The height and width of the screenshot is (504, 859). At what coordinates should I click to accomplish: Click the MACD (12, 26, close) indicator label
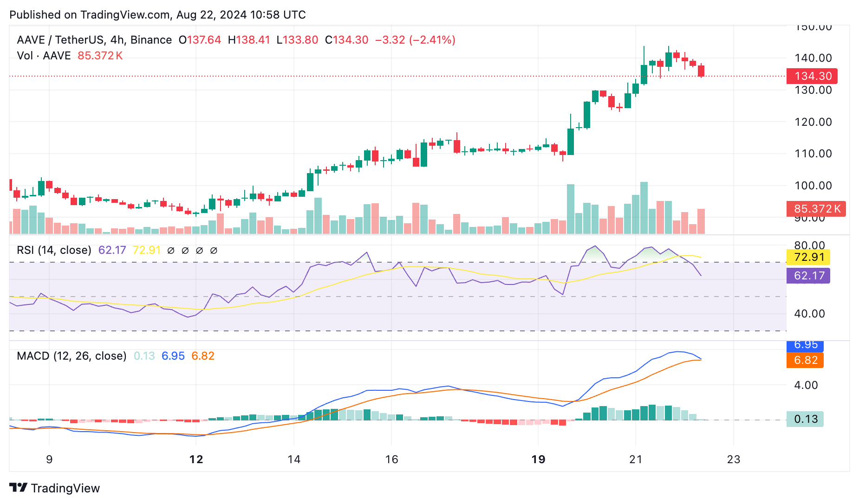72,356
